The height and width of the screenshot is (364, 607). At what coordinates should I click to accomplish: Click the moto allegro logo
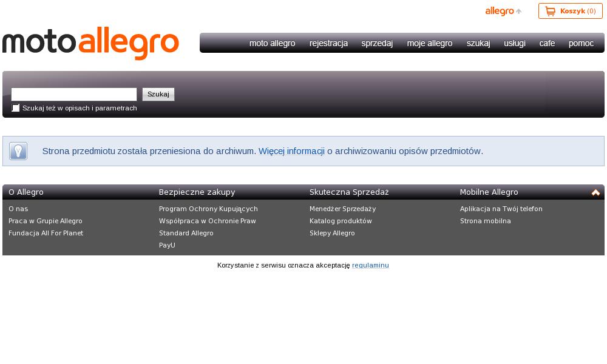91,43
